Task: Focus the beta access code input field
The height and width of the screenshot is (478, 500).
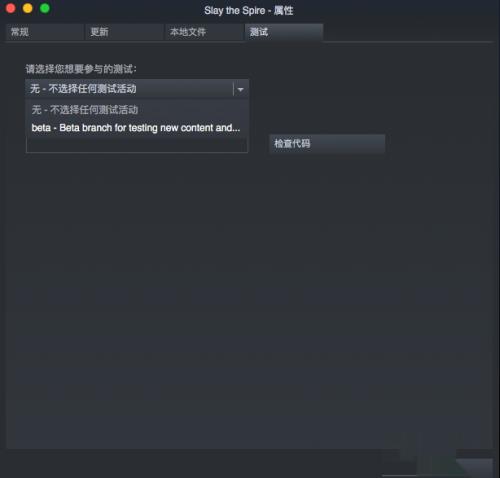Action: tap(137, 145)
